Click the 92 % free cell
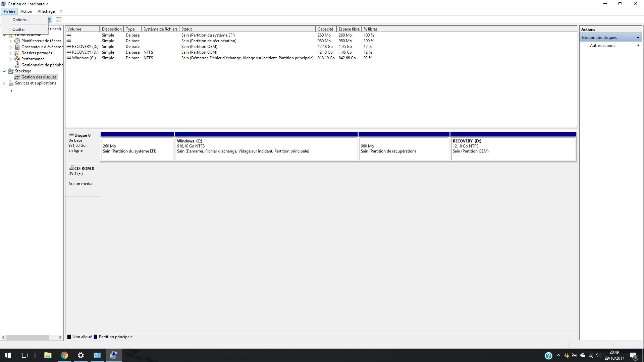This screenshot has width=644, height=362. click(x=368, y=58)
